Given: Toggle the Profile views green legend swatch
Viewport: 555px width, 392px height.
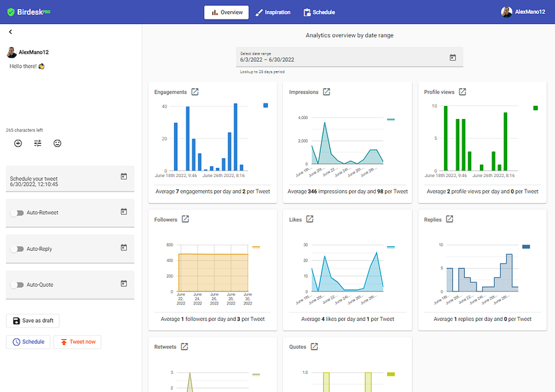Looking at the screenshot, I should (x=535, y=108).
